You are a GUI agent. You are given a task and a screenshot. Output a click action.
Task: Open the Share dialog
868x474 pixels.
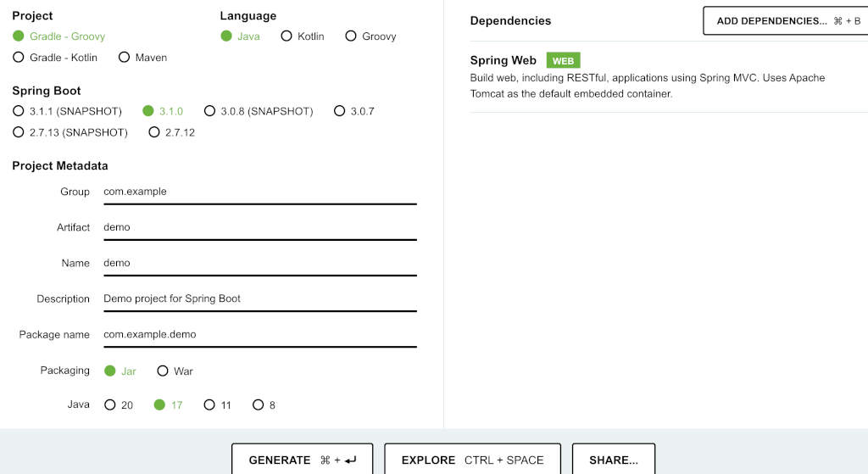click(x=614, y=460)
